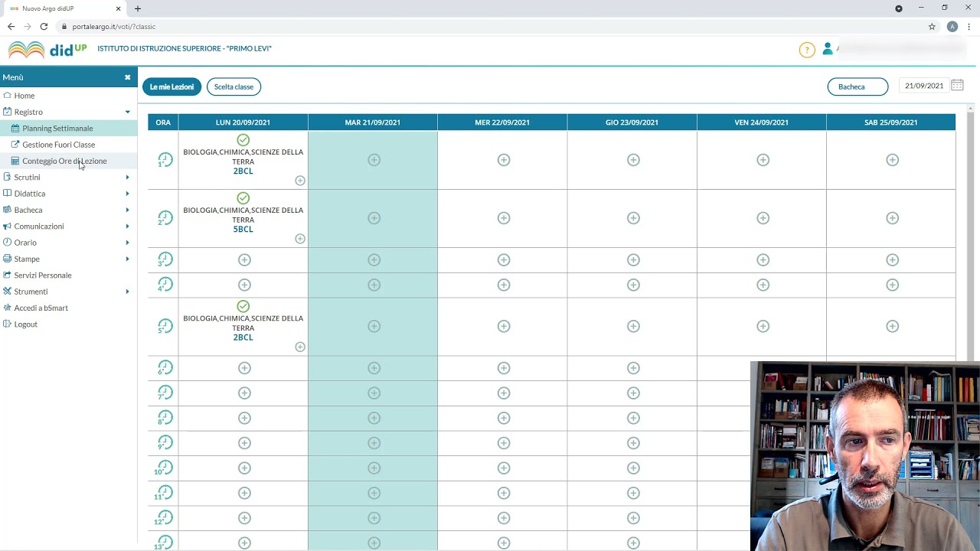Open Servizi Personale
Screen dimensions: 980x551
(42, 275)
